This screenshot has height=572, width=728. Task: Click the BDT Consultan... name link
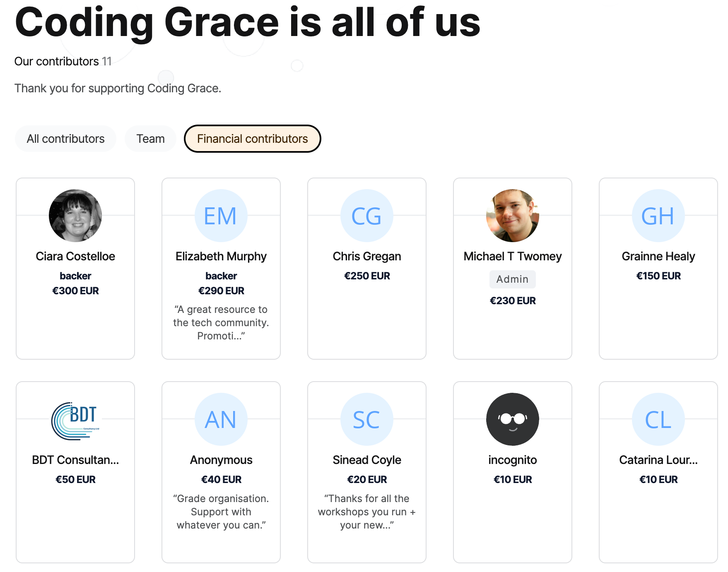tap(75, 460)
